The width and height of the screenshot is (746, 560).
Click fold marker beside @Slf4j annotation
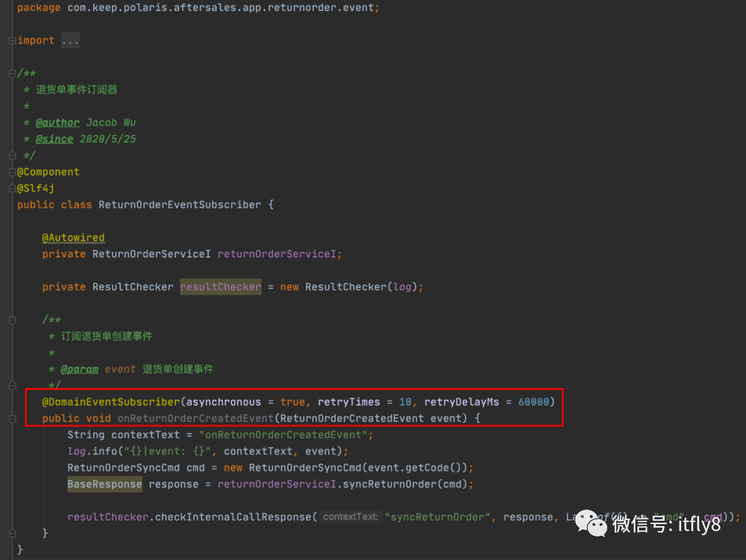12,189
